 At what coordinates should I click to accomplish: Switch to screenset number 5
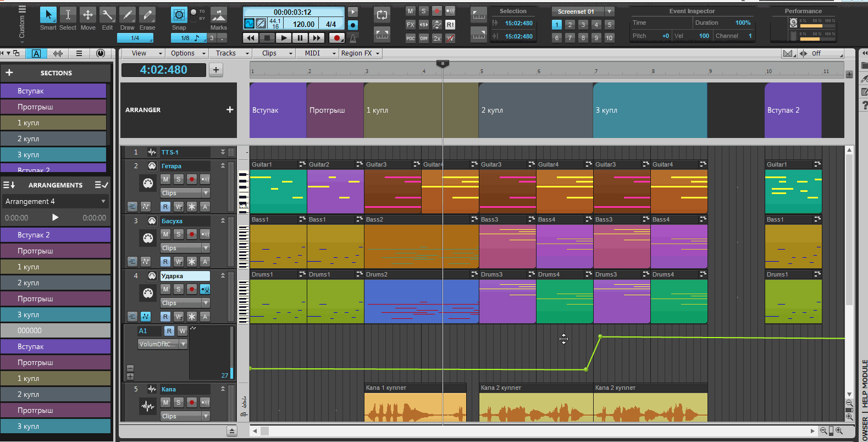pyautogui.click(x=609, y=25)
